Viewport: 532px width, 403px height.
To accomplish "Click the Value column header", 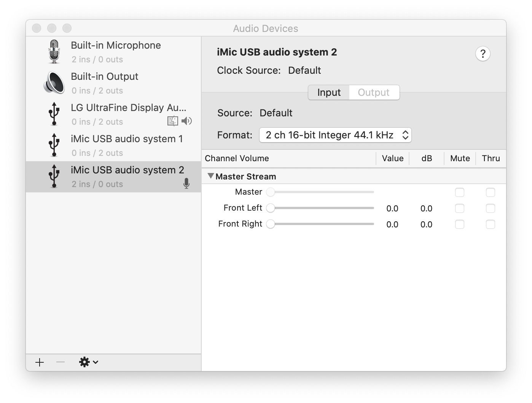I will click(393, 158).
